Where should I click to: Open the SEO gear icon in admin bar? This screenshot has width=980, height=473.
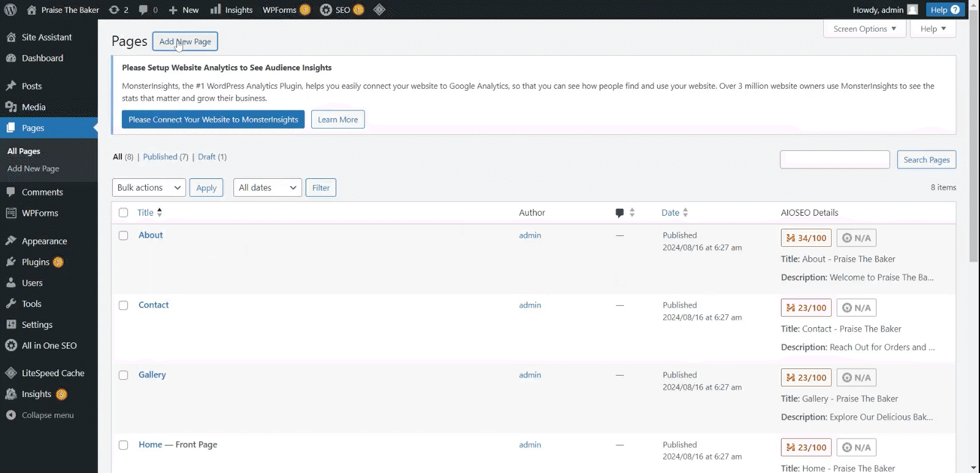point(326,10)
